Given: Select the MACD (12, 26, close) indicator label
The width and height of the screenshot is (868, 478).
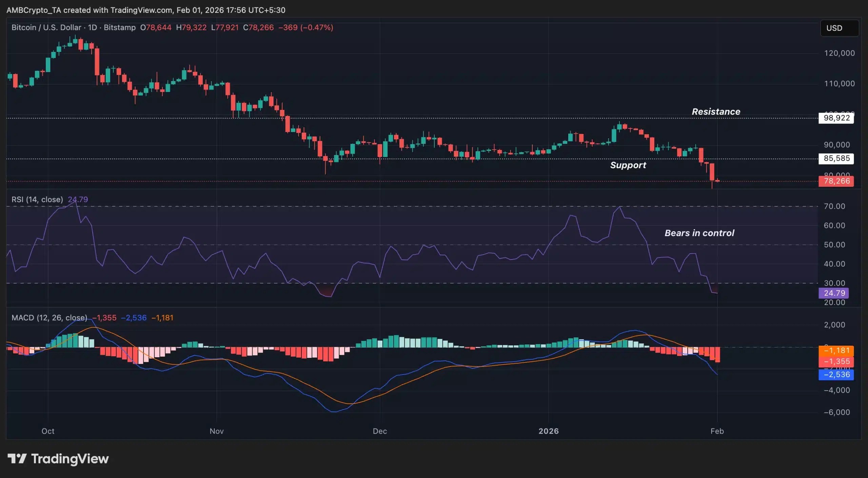Looking at the screenshot, I should pyautogui.click(x=50, y=318).
